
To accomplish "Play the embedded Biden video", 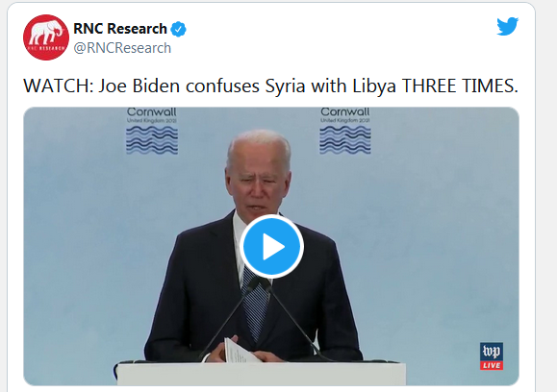I will coord(271,246).
